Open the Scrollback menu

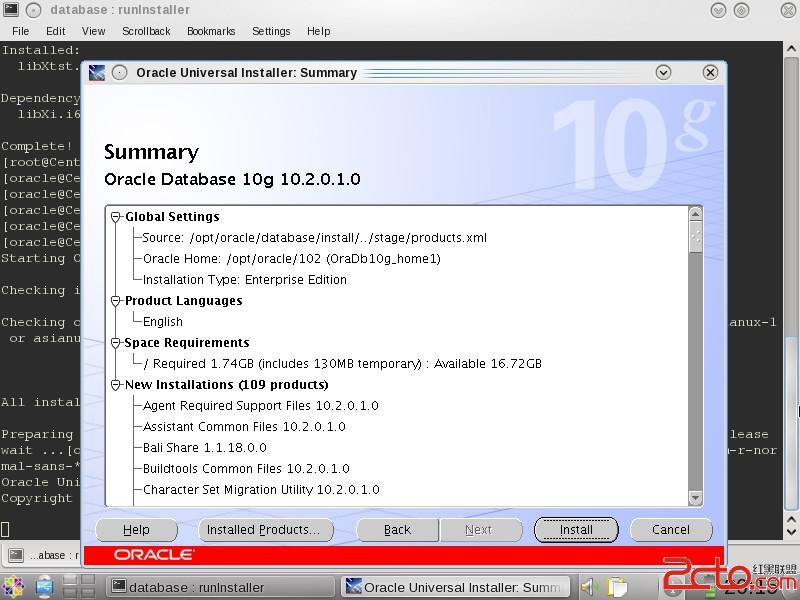tap(146, 31)
